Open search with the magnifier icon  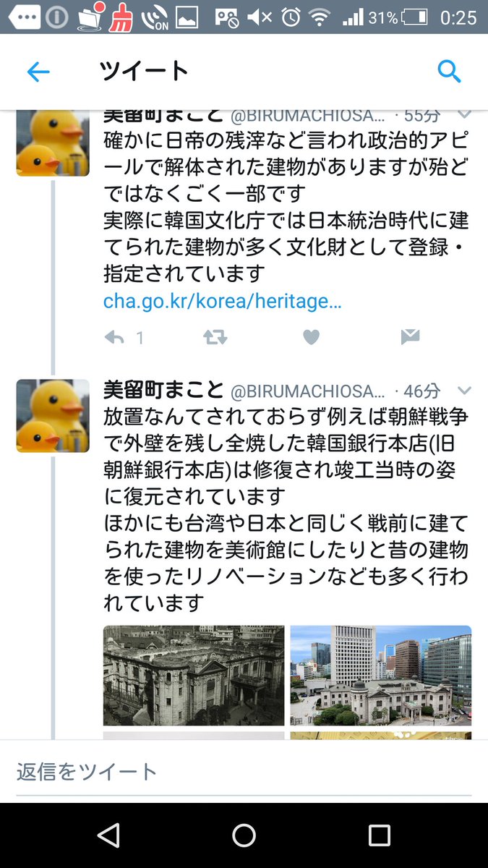[449, 72]
